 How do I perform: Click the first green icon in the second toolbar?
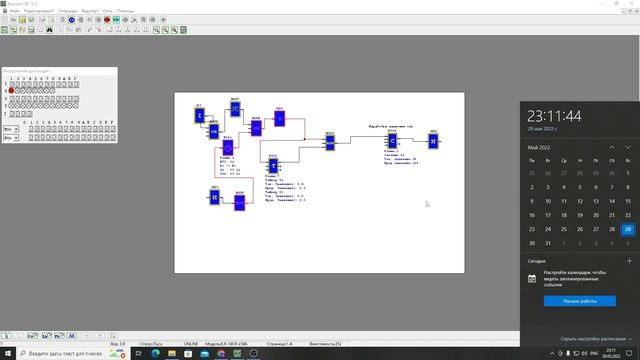[x=4, y=30]
